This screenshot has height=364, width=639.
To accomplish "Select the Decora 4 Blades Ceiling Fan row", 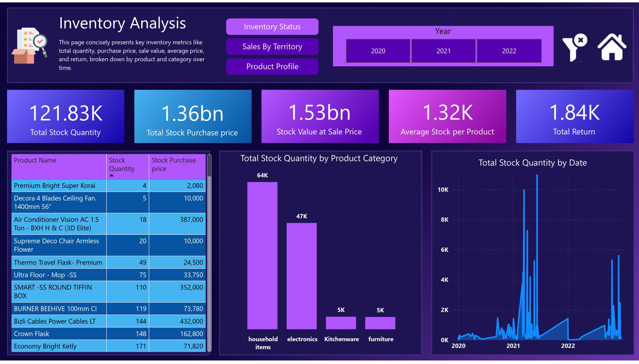I will (109, 202).
